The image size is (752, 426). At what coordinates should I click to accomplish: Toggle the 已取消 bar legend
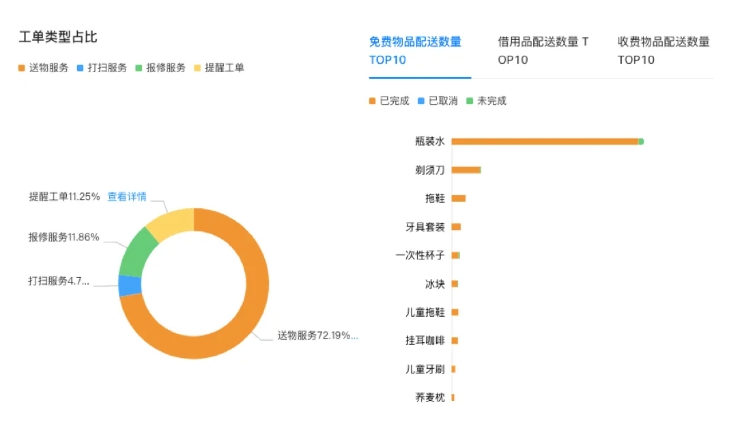438,101
